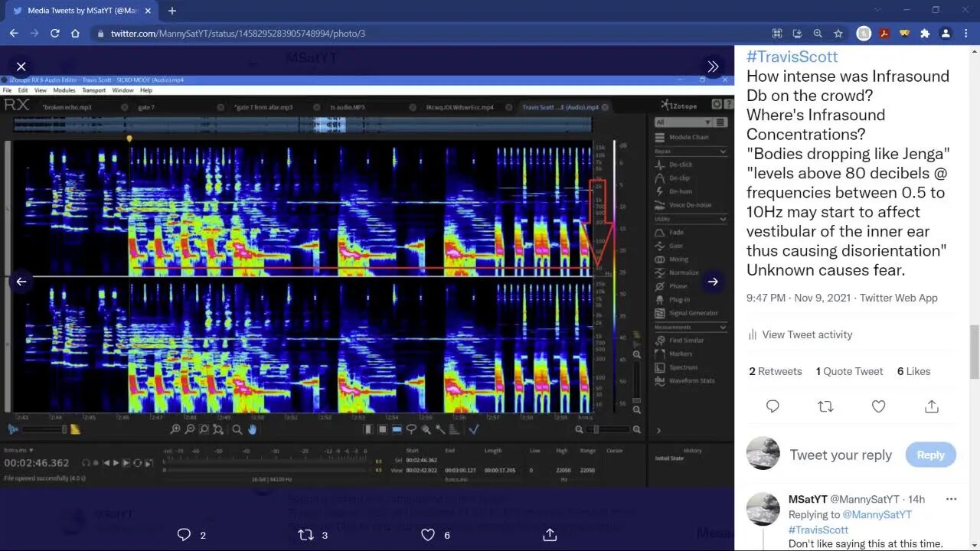Close the Media Tweets browser tab

click(x=148, y=11)
